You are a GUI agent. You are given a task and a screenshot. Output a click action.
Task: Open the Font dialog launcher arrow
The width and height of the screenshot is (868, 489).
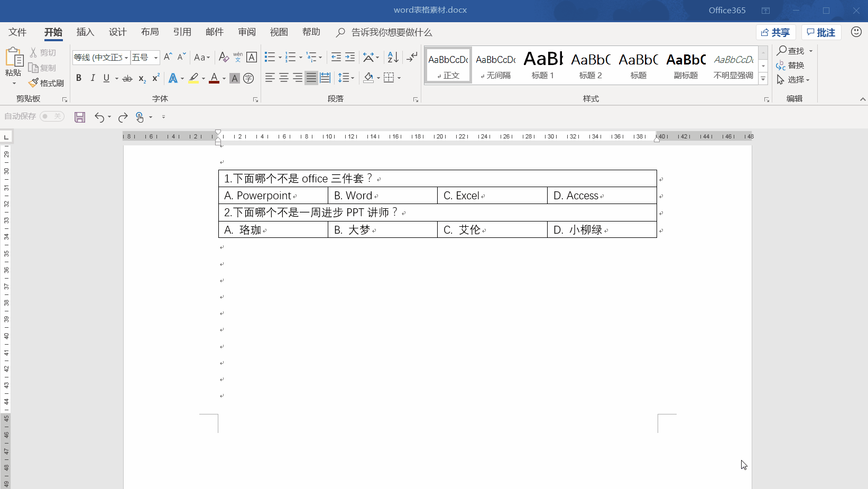point(255,99)
